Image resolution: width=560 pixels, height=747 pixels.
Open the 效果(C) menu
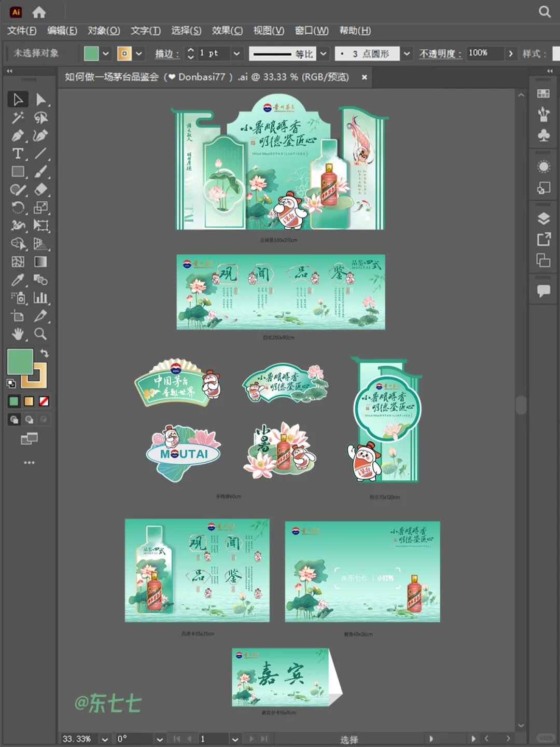[227, 31]
